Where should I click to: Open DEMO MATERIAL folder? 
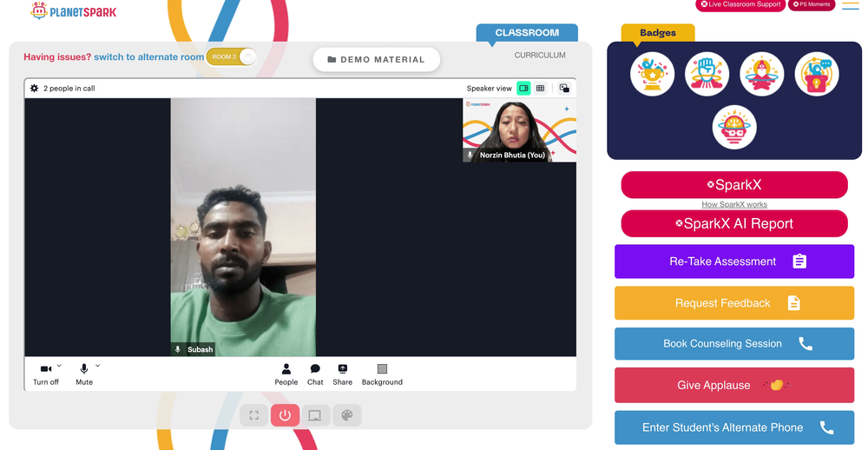(x=377, y=59)
